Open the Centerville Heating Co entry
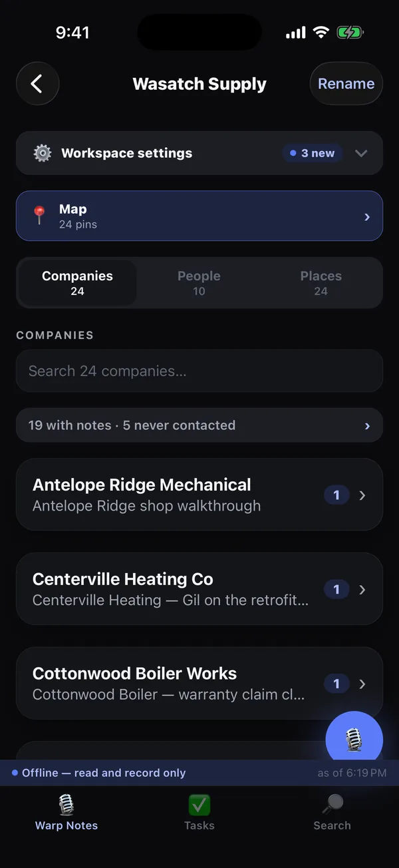This screenshot has height=868, width=399. [199, 589]
